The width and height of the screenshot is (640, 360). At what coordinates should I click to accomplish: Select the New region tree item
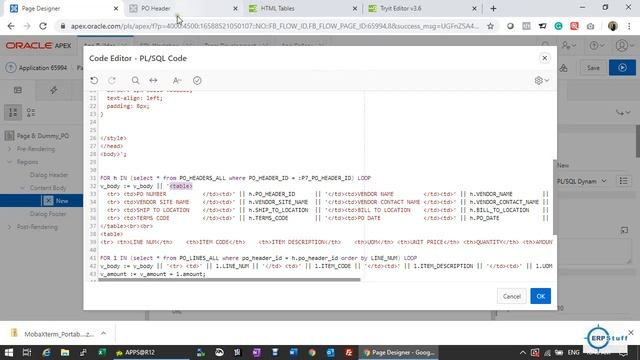pyautogui.click(x=62, y=201)
